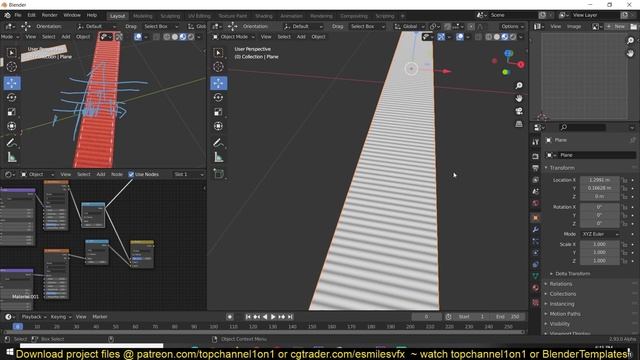Select the Select Box tool in right viewport

click(218, 53)
